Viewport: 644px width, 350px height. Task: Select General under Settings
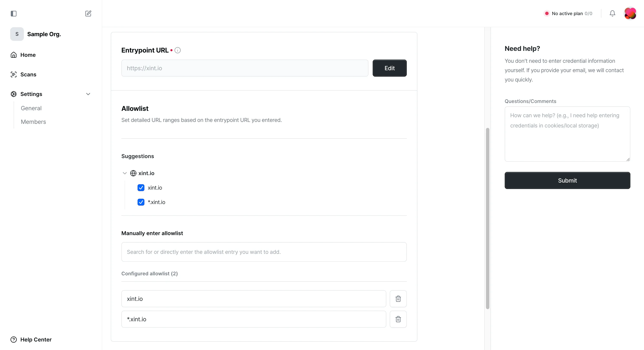[x=31, y=108]
